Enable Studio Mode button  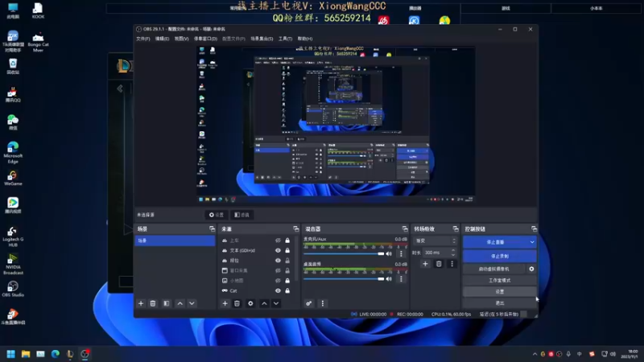pyautogui.click(x=500, y=280)
